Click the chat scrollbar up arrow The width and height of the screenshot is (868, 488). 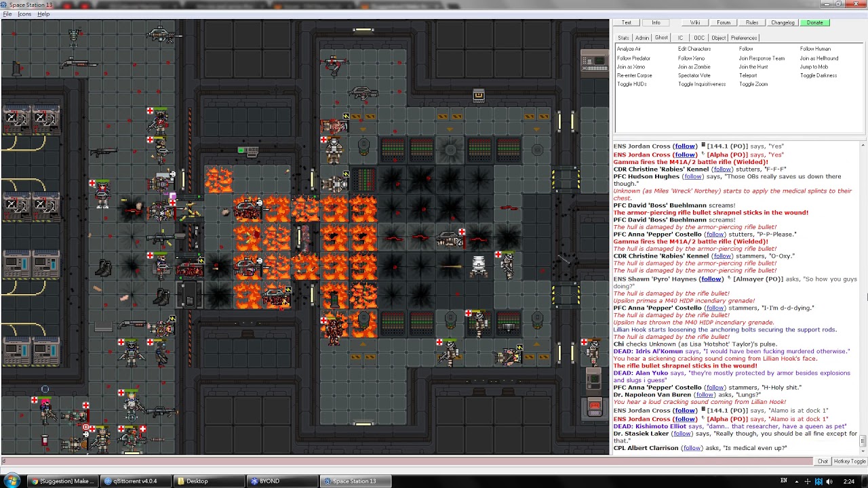(x=863, y=144)
